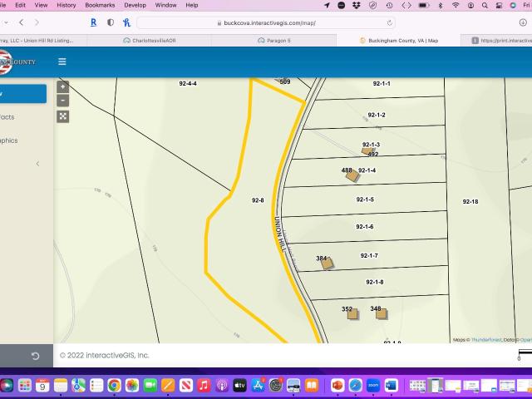The height and width of the screenshot is (399, 532).
Task: Select the Buckingham County, VA Map tab
Action: tap(399, 41)
